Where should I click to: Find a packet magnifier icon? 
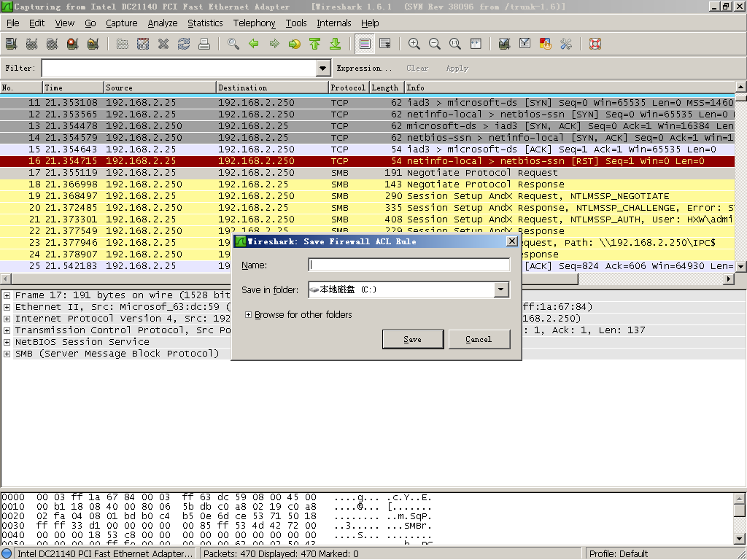coord(233,44)
